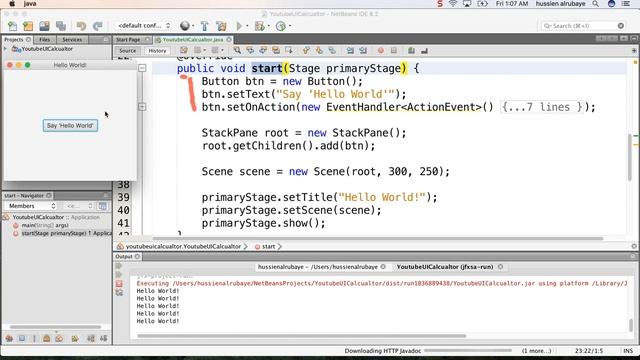Click the New Project toolbar icon
The width and height of the screenshot is (640, 360).
pos(28,26)
